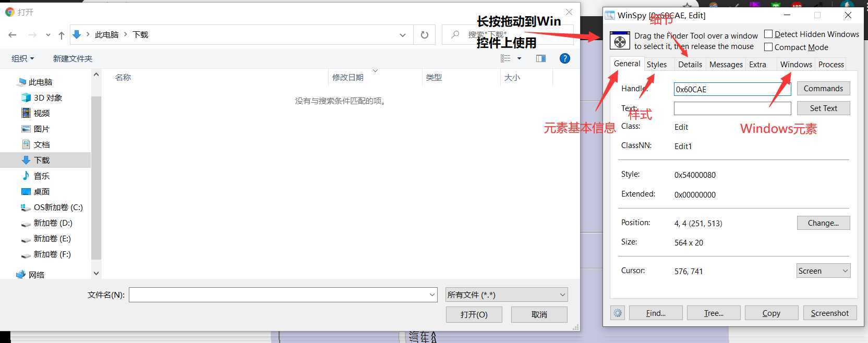Go up one folder level arrow
This screenshot has width=868, height=343.
tap(62, 35)
